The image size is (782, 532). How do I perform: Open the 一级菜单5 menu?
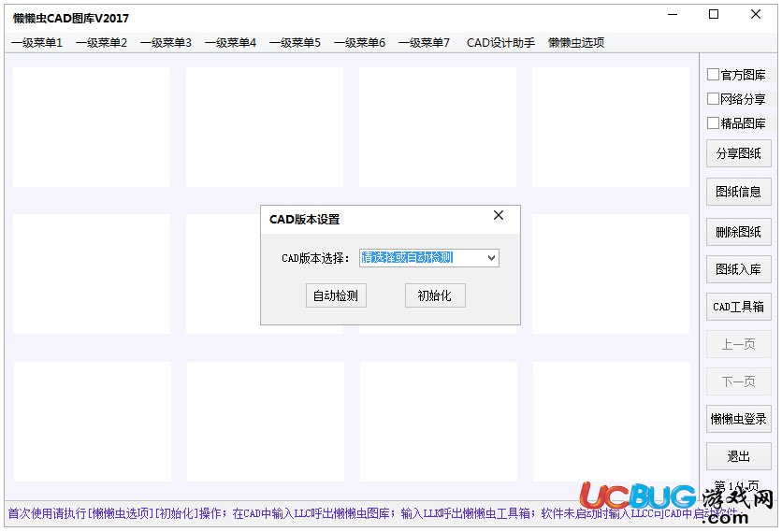(x=295, y=43)
